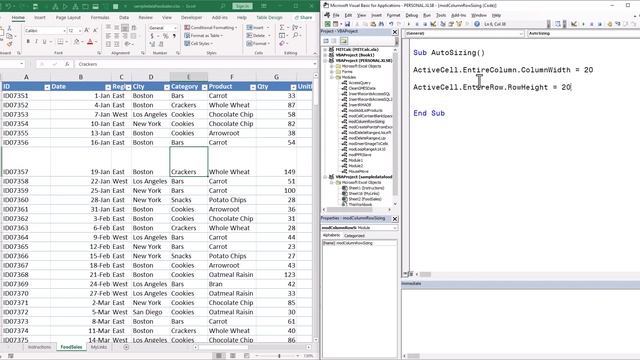Click the AutoSum sigma icon
This screenshot has height=360, width=640.
pos(282,27)
